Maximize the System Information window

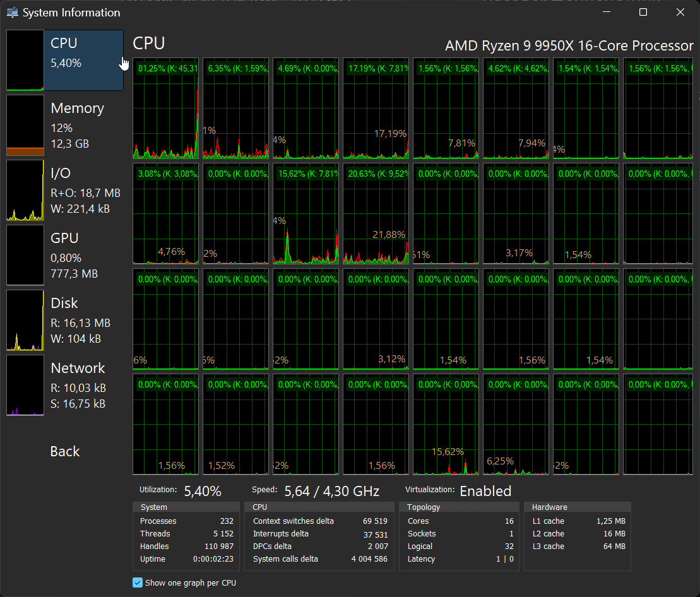[643, 12]
